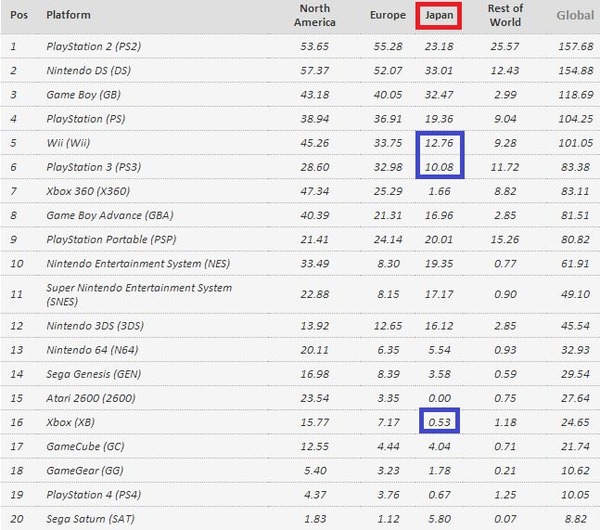Click the North America column header
This screenshot has width=600, height=530.
[315, 15]
